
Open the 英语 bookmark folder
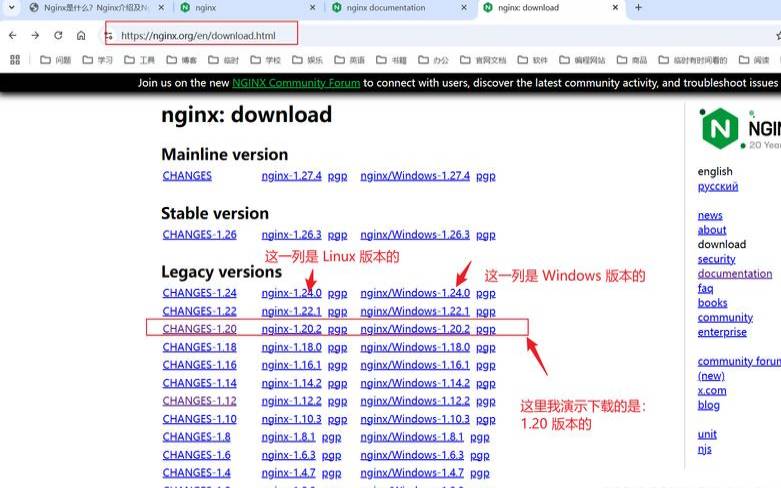[x=349, y=60]
